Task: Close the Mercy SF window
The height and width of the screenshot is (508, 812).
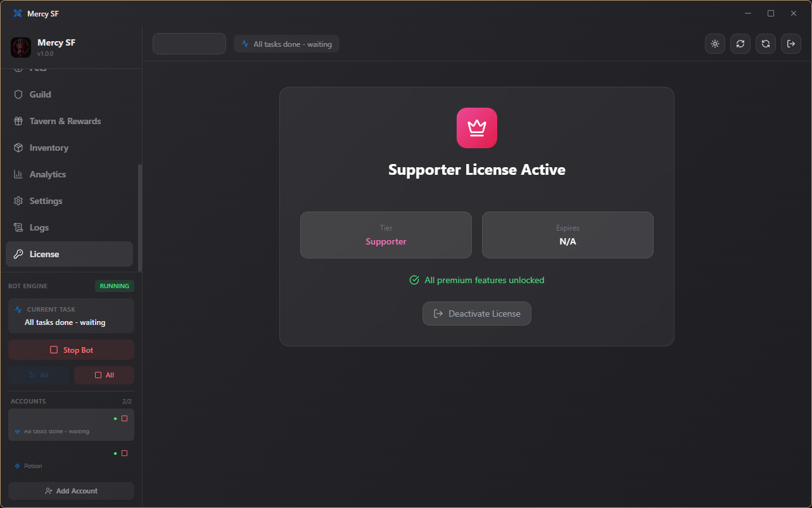Action: 794,13
